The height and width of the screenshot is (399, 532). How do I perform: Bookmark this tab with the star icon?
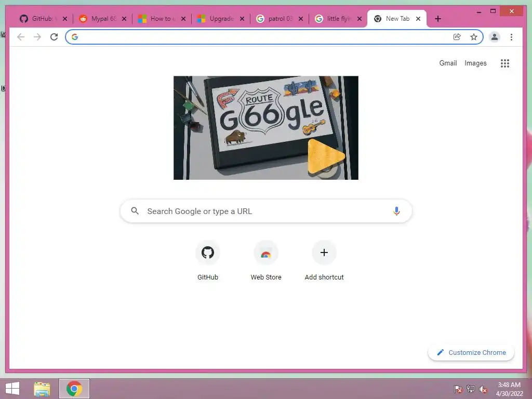point(474,37)
